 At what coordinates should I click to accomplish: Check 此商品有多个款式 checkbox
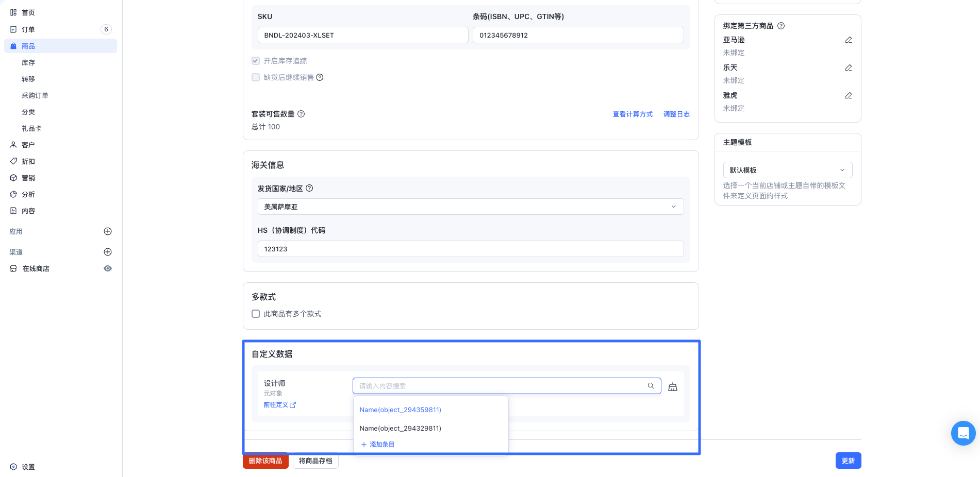pyautogui.click(x=256, y=314)
